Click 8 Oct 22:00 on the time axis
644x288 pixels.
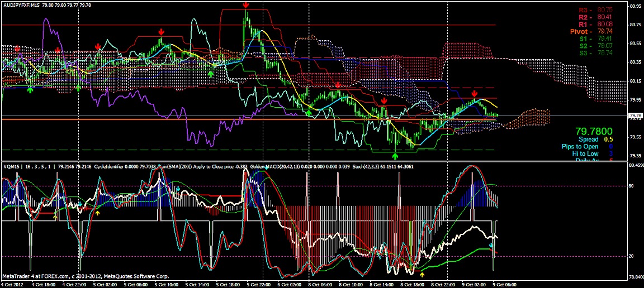tap(443, 284)
